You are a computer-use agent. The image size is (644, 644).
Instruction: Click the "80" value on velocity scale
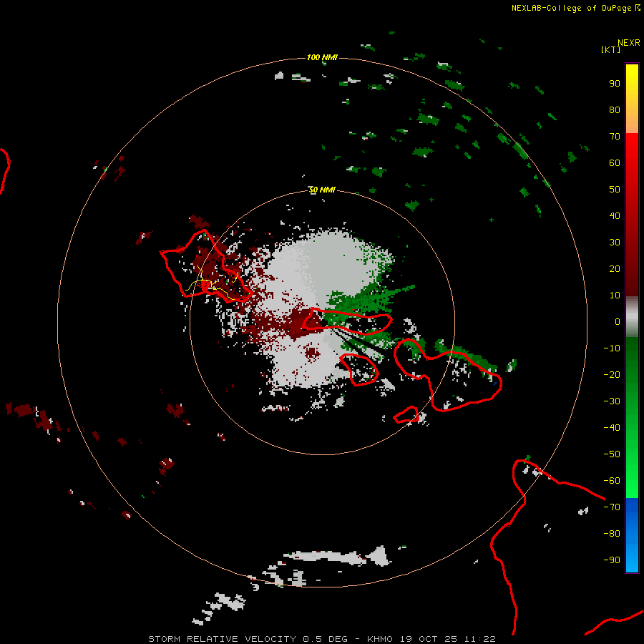click(615, 109)
